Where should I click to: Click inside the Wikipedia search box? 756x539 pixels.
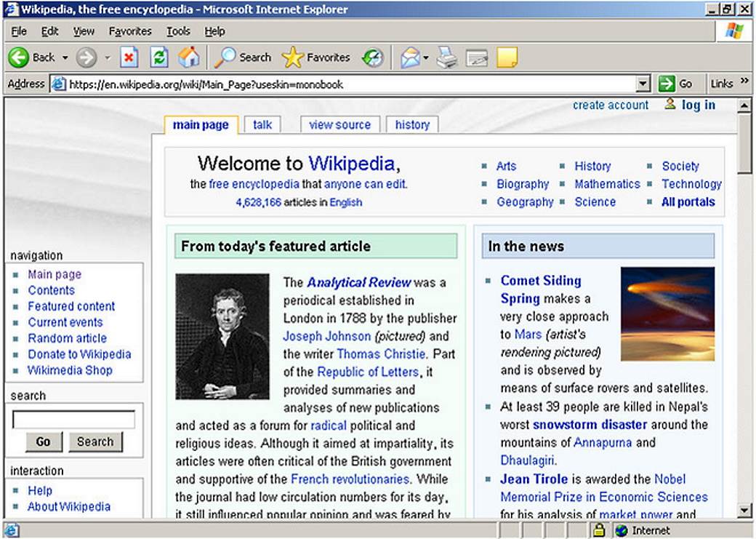(73, 418)
